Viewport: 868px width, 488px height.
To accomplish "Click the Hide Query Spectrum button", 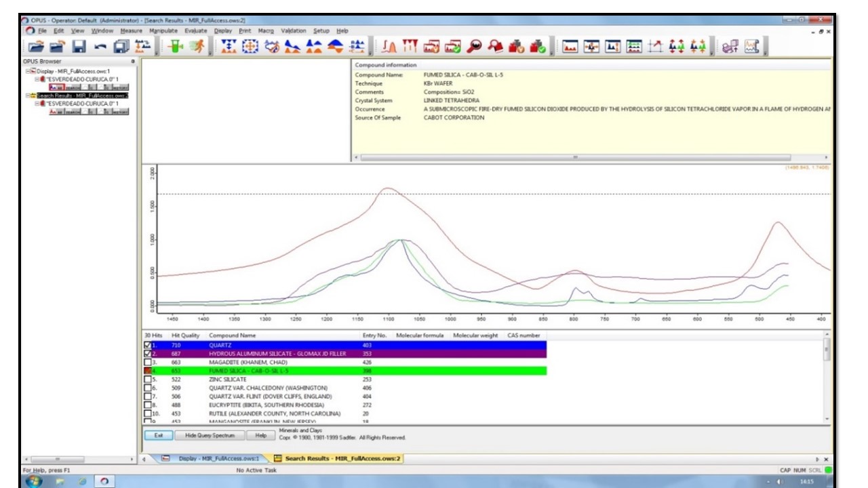I will click(x=210, y=435).
